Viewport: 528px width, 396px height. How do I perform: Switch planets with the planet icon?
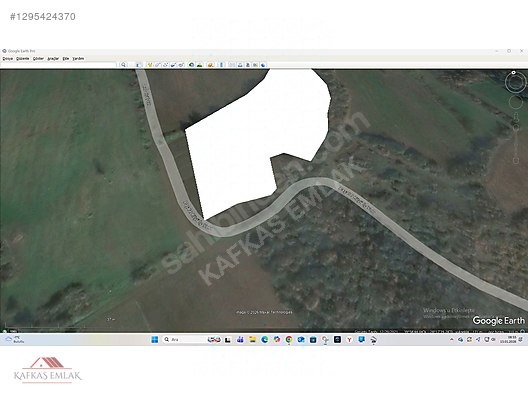coord(210,65)
